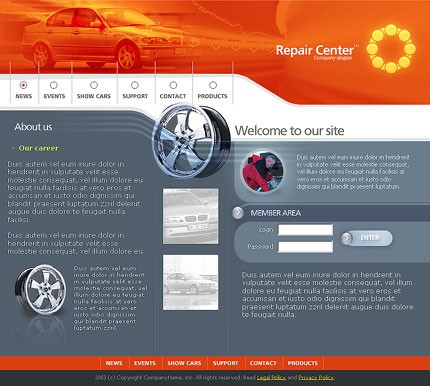Open SUPPORT from the top menu label
The image size is (430, 386).
[x=135, y=96]
